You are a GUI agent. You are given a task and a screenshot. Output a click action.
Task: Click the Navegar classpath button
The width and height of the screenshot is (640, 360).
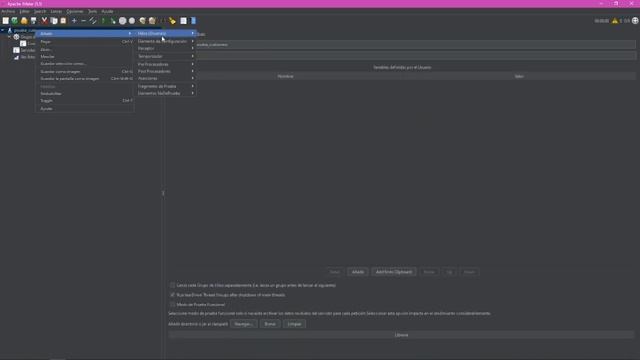(x=244, y=324)
